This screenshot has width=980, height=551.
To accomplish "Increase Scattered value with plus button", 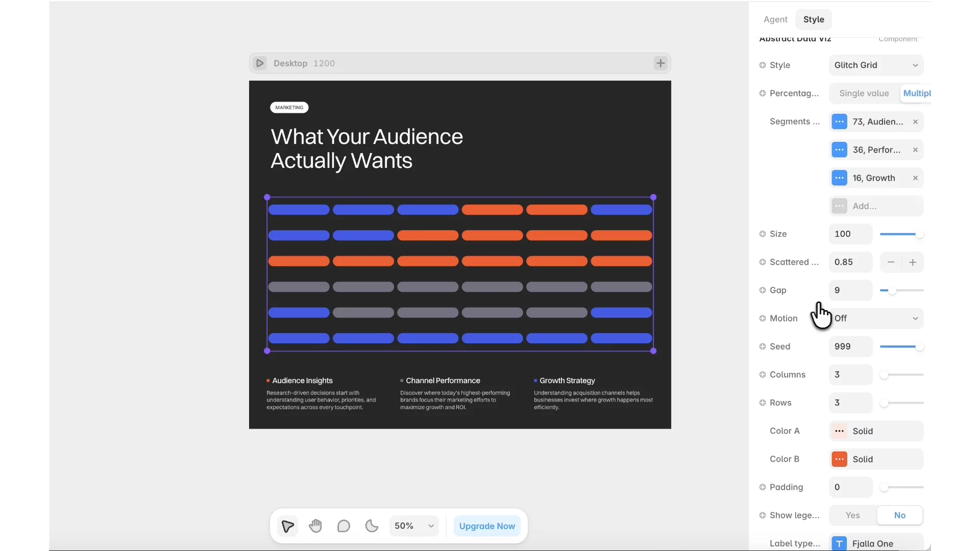I will click(x=913, y=262).
